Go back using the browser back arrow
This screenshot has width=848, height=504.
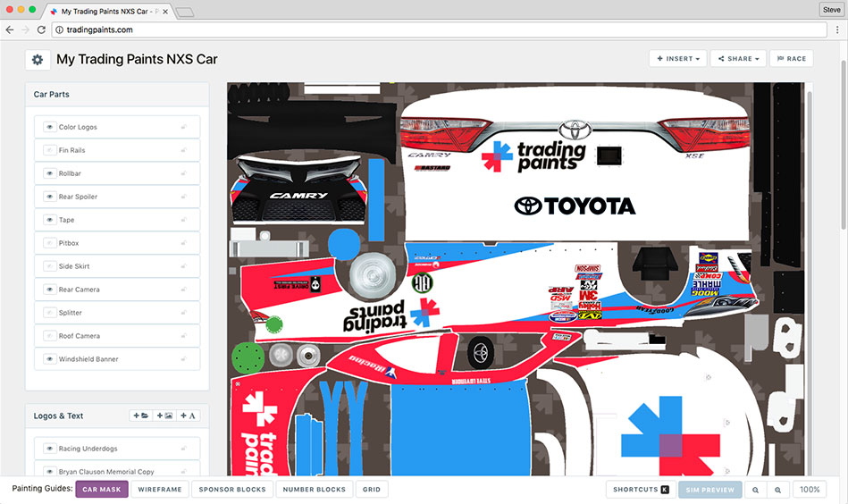tap(10, 29)
